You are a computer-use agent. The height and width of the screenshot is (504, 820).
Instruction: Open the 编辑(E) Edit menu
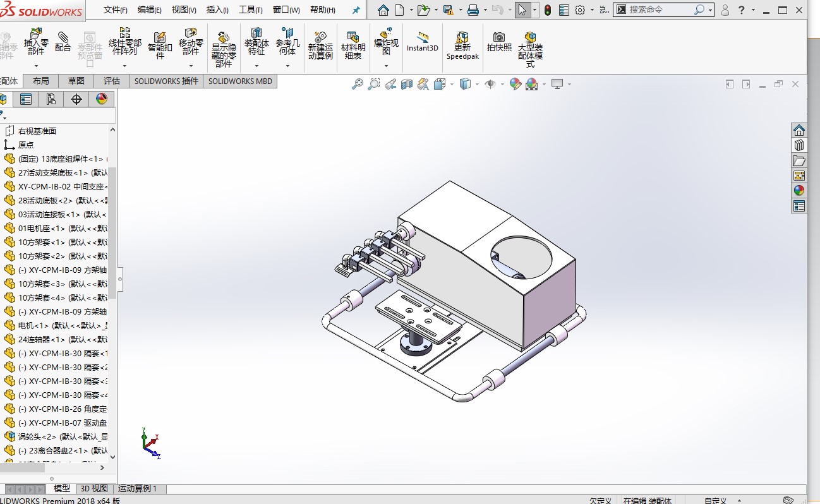click(150, 10)
